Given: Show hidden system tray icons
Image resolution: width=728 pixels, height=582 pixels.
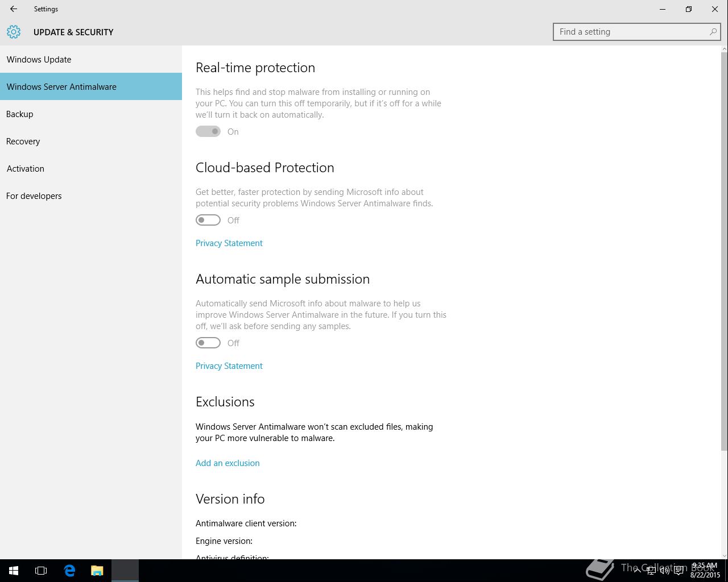Looking at the screenshot, I should (x=637, y=571).
